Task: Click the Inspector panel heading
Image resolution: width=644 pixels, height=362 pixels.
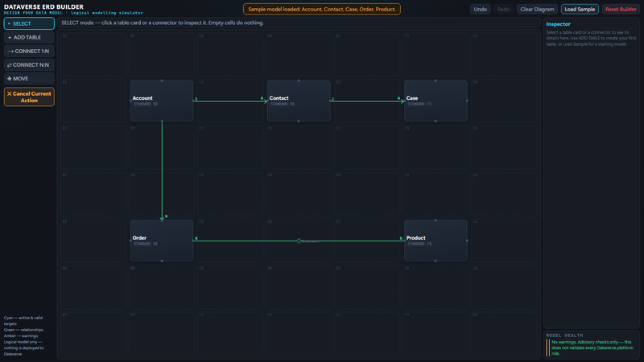Action: [558, 24]
